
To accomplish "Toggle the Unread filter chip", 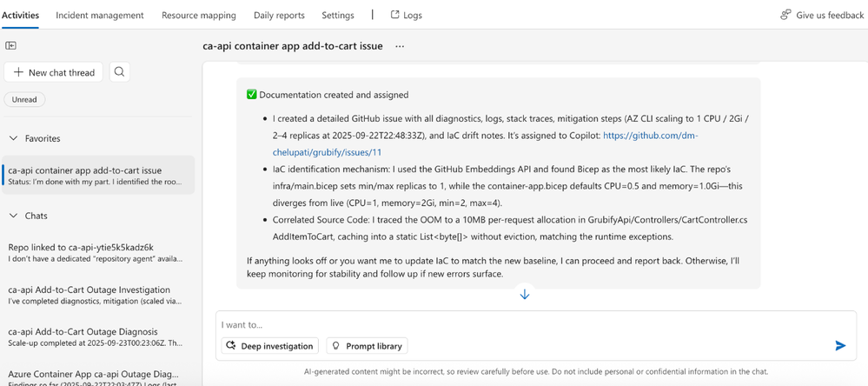I will tap(24, 99).
